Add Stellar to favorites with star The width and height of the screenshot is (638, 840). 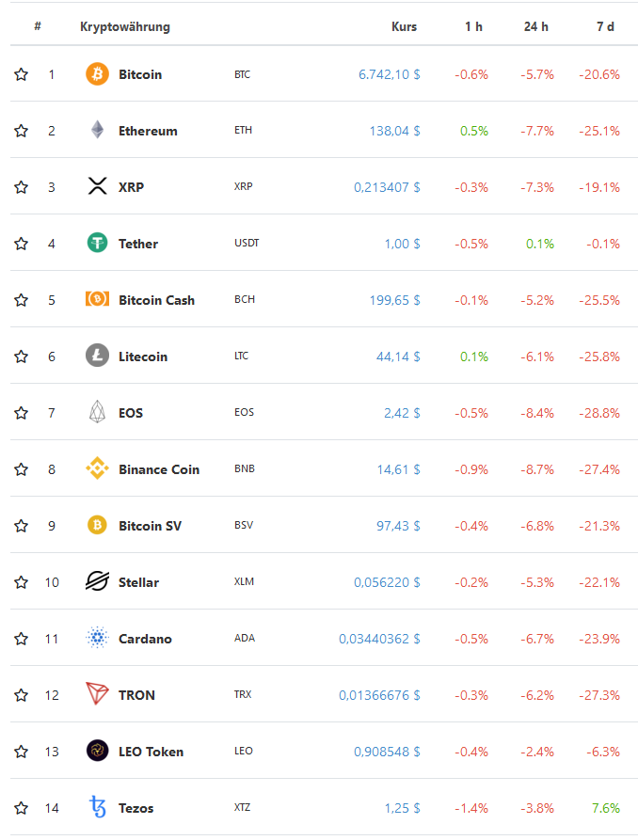tap(22, 582)
